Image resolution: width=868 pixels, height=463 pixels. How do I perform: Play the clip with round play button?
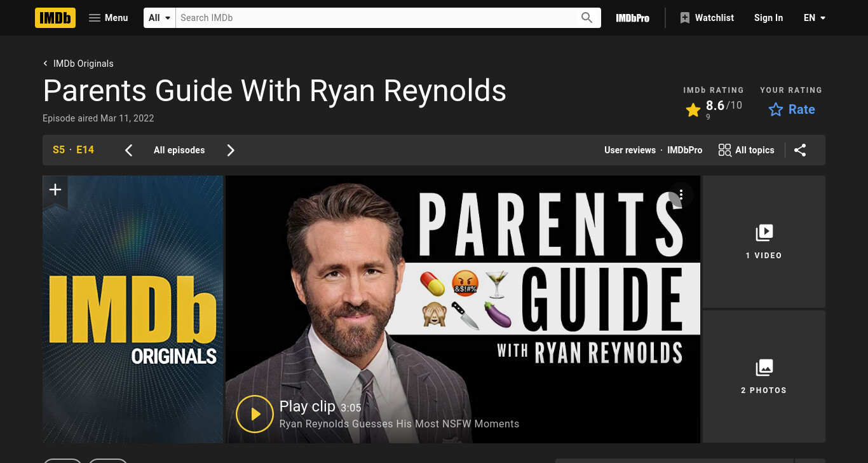[x=255, y=414]
